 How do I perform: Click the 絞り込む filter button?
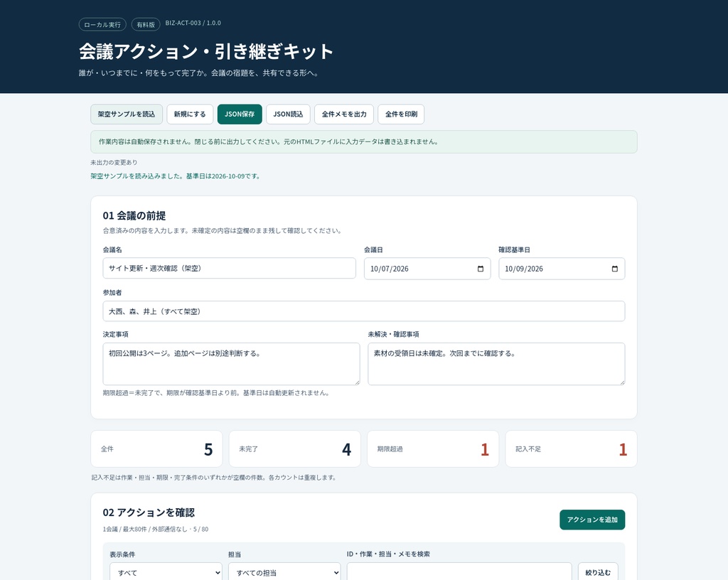(598, 573)
